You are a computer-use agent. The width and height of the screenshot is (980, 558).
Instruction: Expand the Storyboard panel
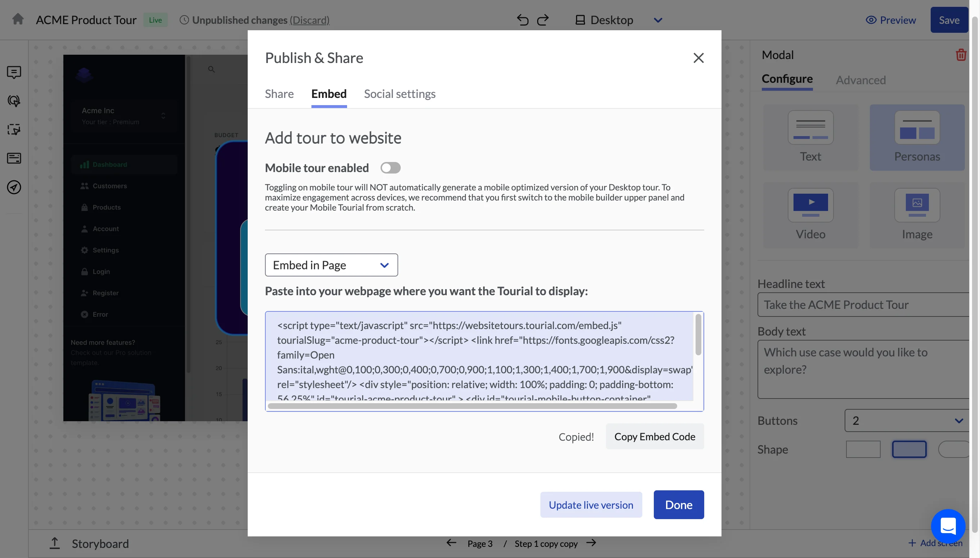[x=89, y=544]
